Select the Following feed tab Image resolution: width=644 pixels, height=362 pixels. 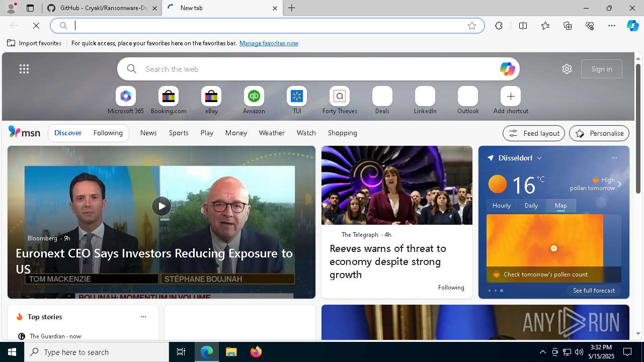[x=108, y=133]
